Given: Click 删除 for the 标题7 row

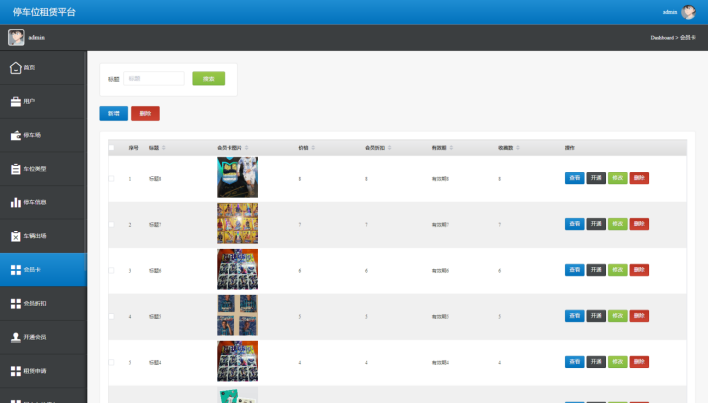Looking at the screenshot, I should coord(639,224).
